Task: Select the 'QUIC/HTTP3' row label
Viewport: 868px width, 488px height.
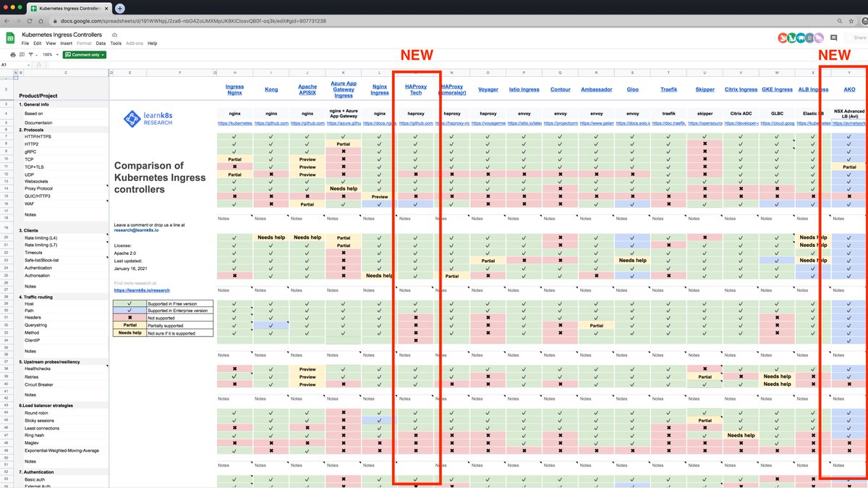Action: click(38, 196)
